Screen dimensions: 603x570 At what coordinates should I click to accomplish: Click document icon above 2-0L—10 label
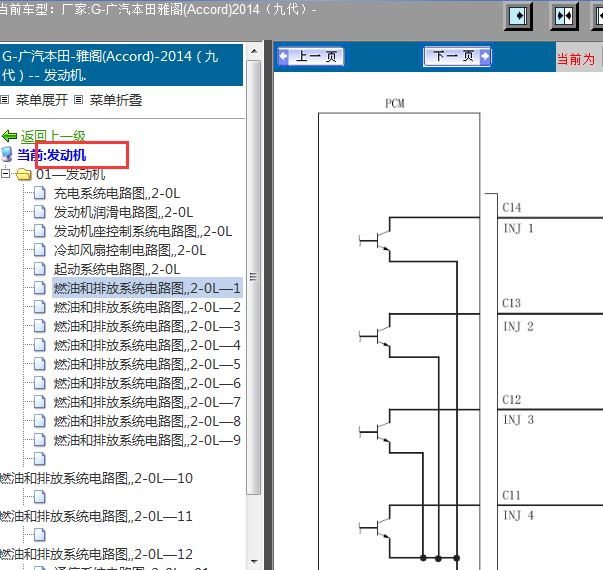pyautogui.click(x=40, y=459)
